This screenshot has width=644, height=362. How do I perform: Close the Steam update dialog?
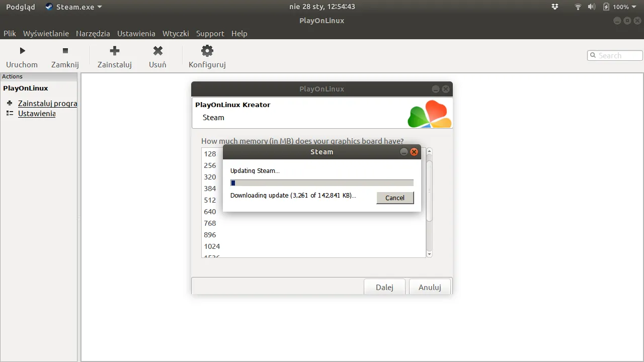414,152
